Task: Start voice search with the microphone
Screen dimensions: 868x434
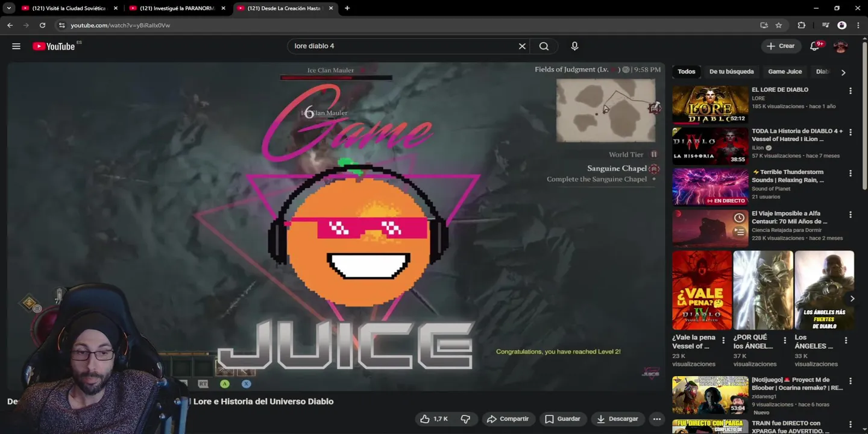Action: pyautogui.click(x=574, y=46)
